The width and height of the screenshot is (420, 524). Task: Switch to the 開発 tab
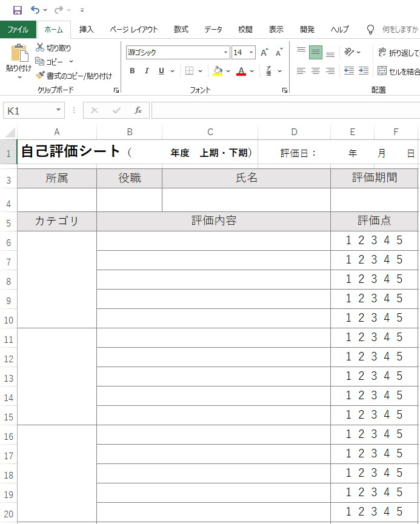click(307, 30)
